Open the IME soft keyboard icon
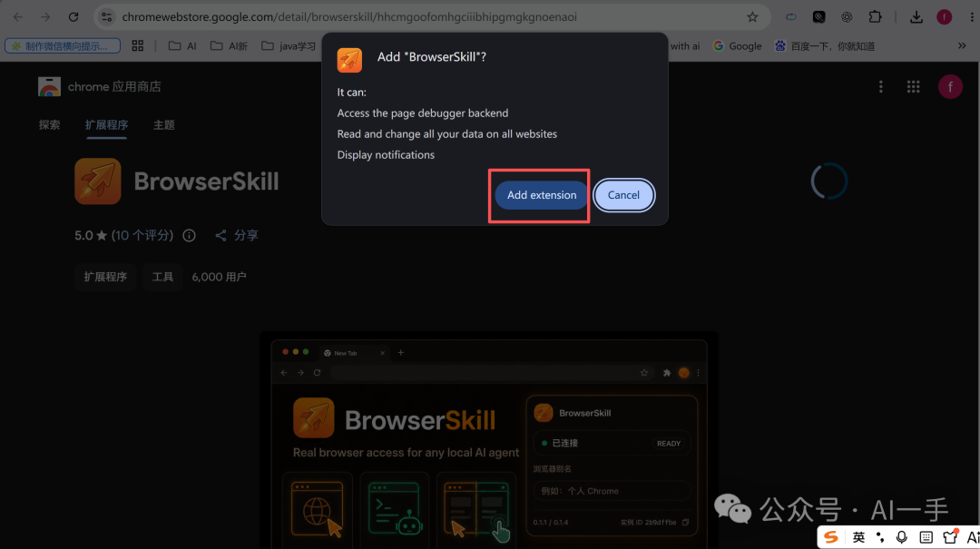980x549 pixels. [926, 537]
